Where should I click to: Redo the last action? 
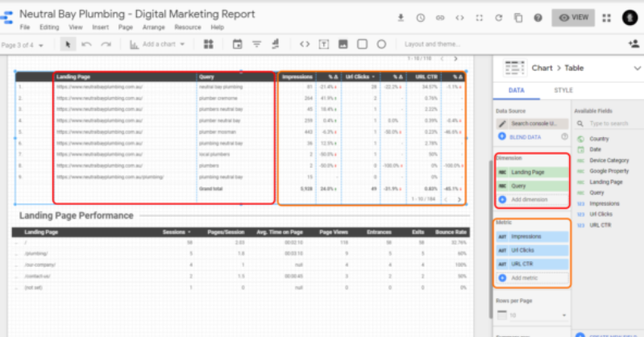click(106, 44)
